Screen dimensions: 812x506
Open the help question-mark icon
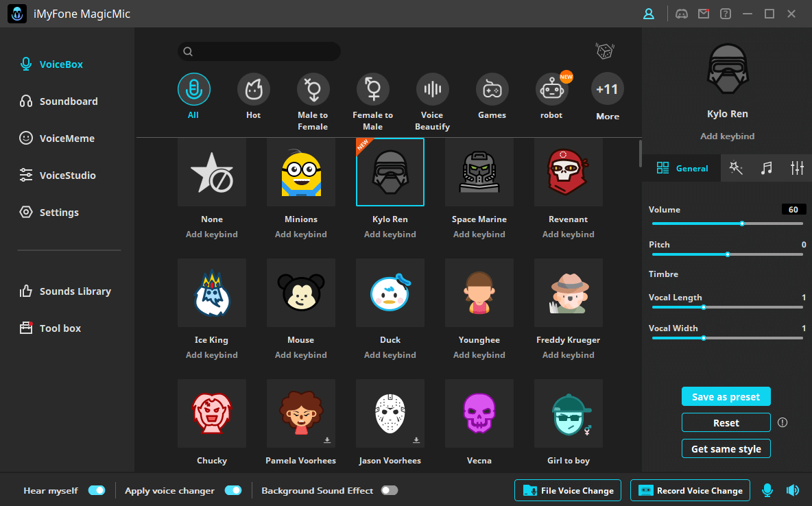pos(726,14)
